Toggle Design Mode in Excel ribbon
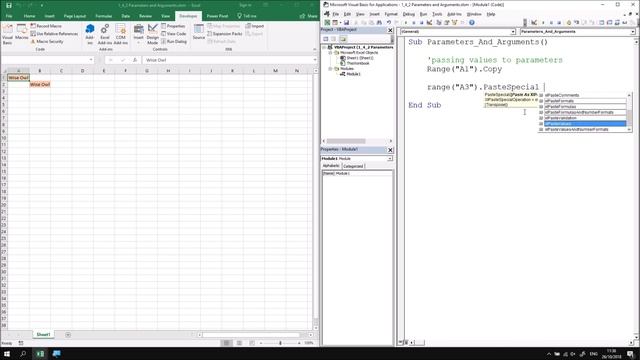 (153, 34)
